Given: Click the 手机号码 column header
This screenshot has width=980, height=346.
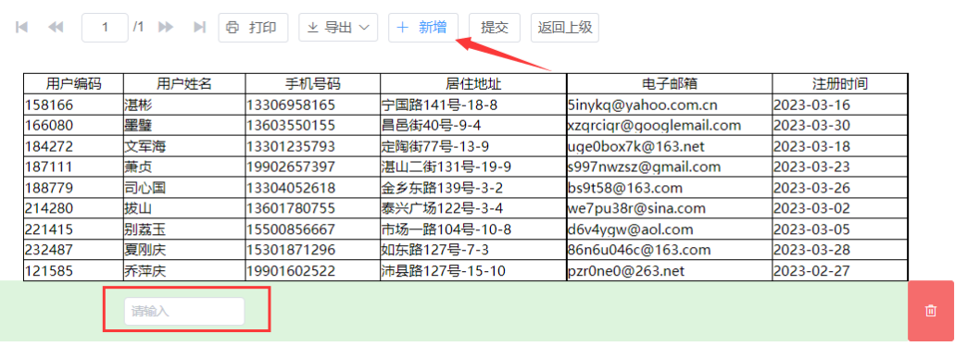Looking at the screenshot, I should click(312, 83).
